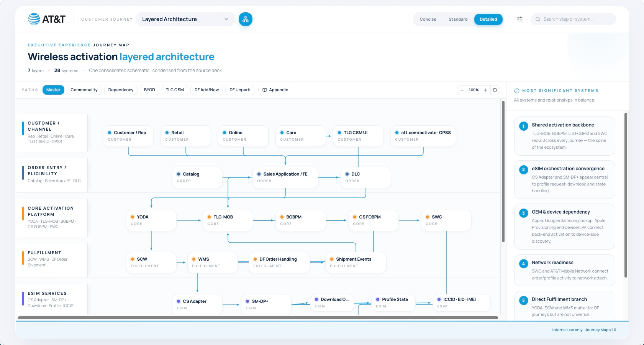Select the Detailed view mode
This screenshot has width=644, height=345.
click(488, 19)
